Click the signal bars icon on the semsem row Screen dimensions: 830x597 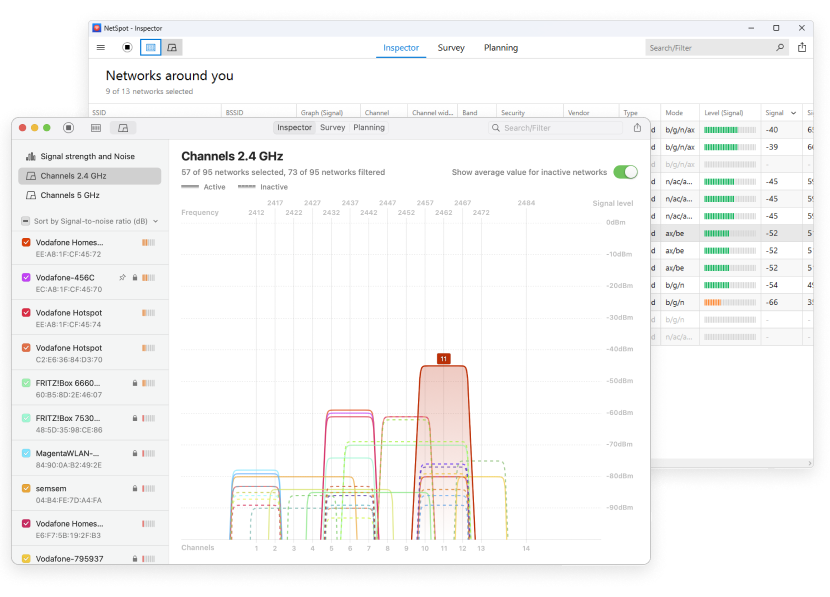click(148, 489)
